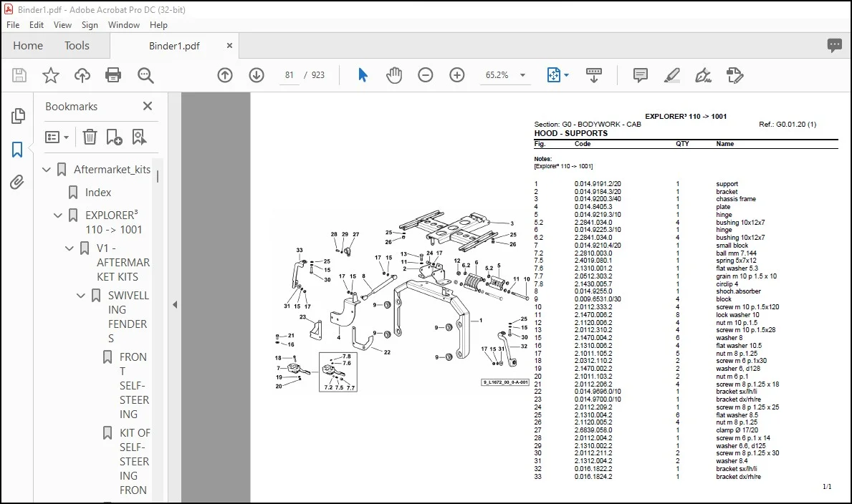The height and width of the screenshot is (504, 852).
Task: Select the SWIVELLING FENDERS bookmark label
Action: [x=128, y=316]
